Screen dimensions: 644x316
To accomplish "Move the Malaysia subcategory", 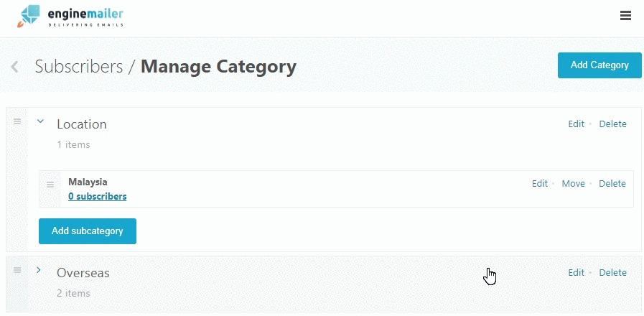I will coord(573,184).
